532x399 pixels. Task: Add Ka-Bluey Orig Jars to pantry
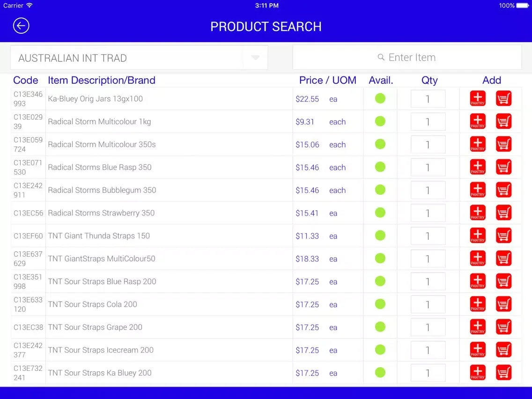coord(478,98)
